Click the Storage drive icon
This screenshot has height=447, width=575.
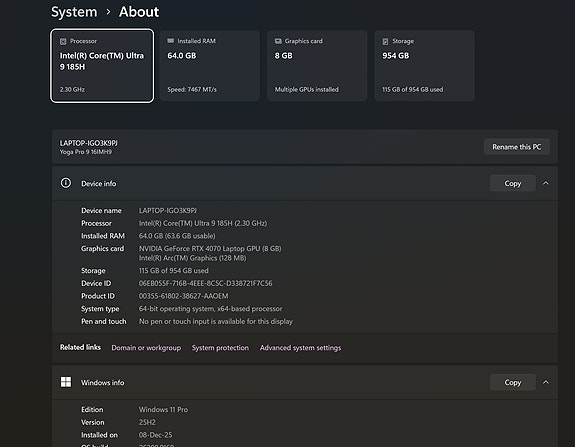(385, 41)
